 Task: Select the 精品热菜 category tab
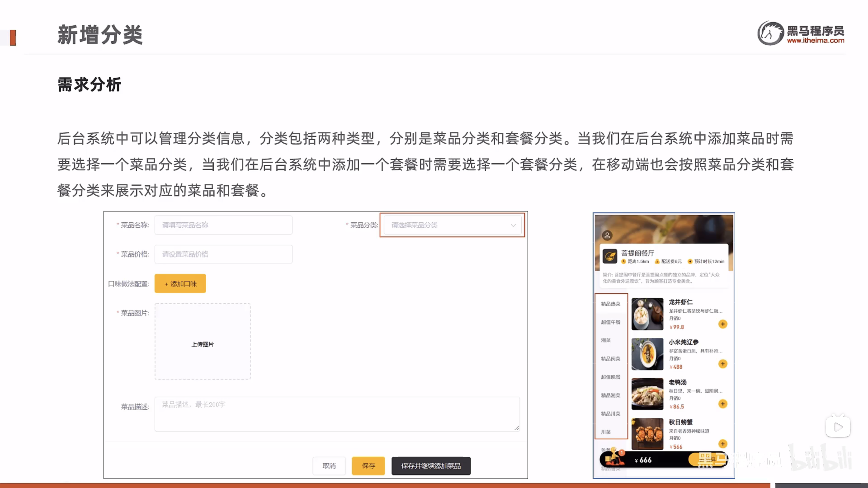pyautogui.click(x=610, y=304)
